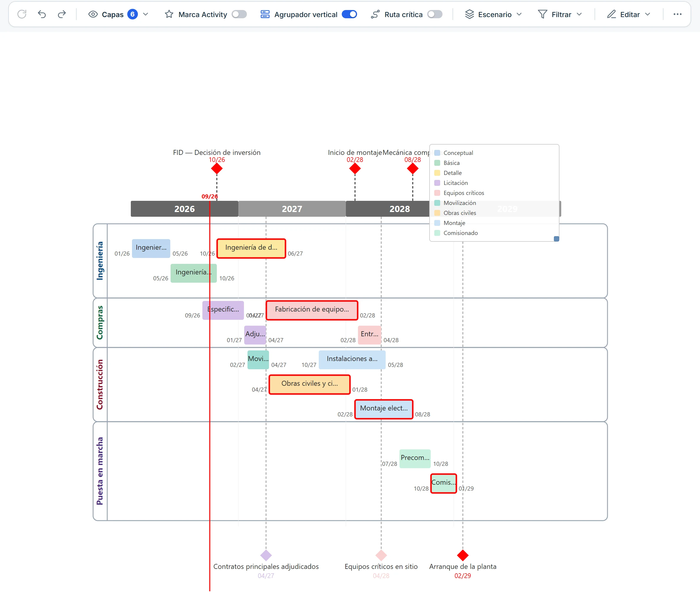Select the FID Decisión de inversión milestone diamond
The width and height of the screenshot is (700, 596).
(217, 168)
